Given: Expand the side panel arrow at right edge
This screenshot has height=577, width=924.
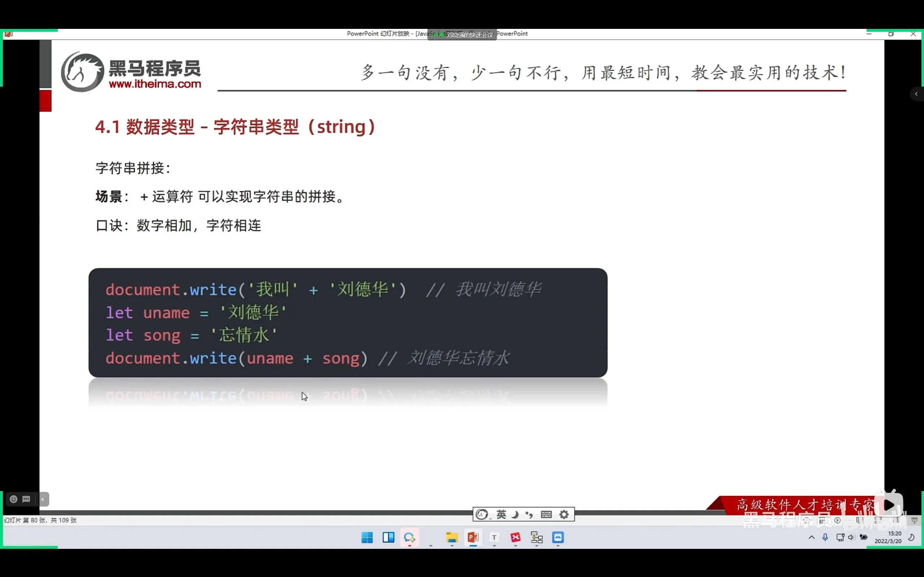Looking at the screenshot, I should pyautogui.click(x=916, y=94).
